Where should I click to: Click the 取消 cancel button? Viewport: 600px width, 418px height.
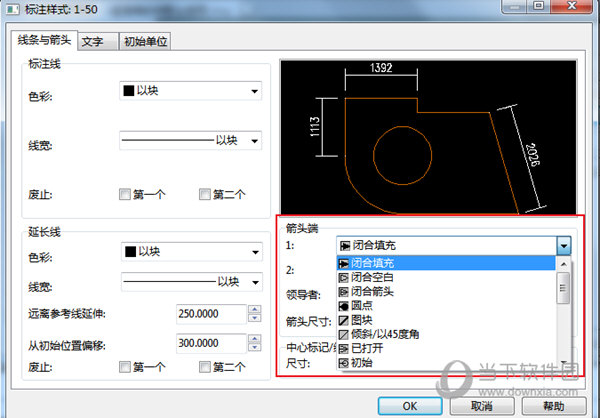tap(482, 406)
